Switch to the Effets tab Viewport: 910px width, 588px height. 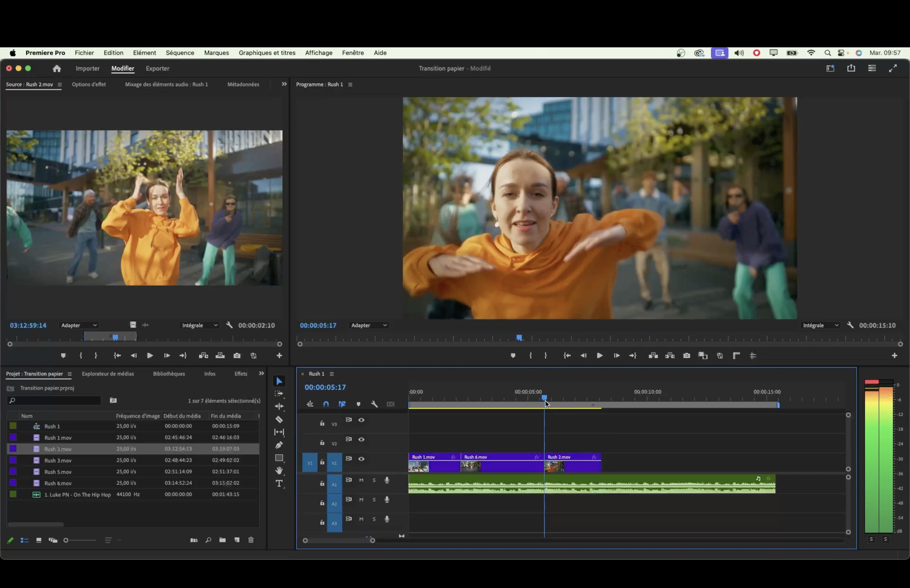241,373
